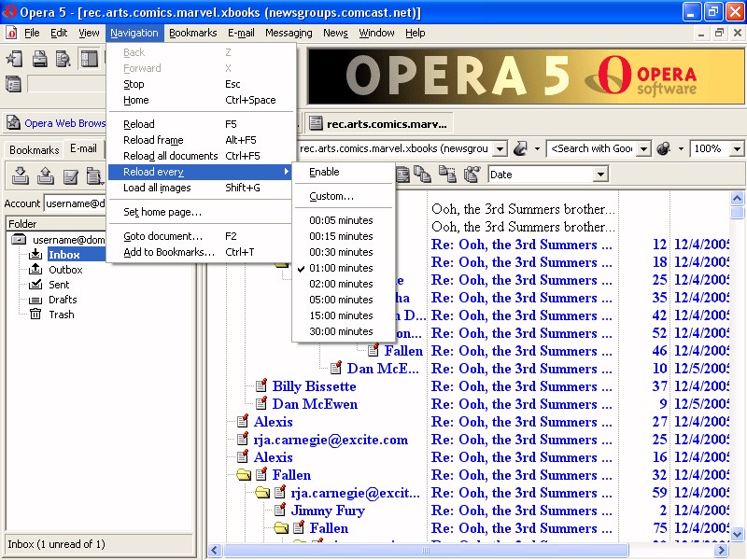Select the checked 01:00 minutes interval
The width and height of the screenshot is (747, 560).
click(341, 268)
